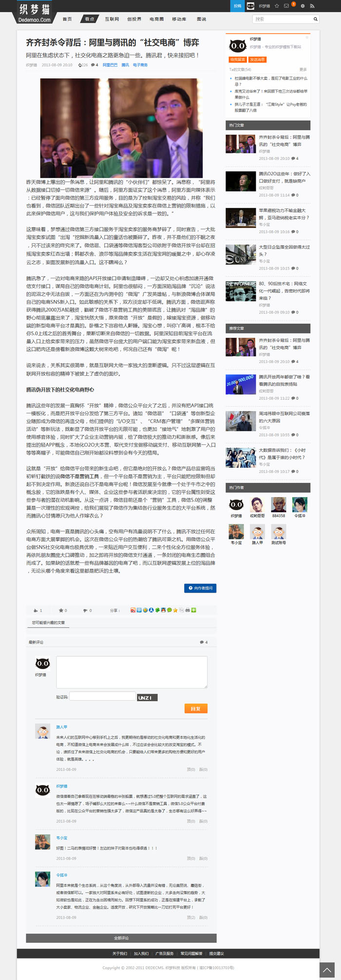Viewport: 341px width, 980px height.
Task: Click the 织梦猫 avatar in 热门作者 list
Action: tap(236, 504)
